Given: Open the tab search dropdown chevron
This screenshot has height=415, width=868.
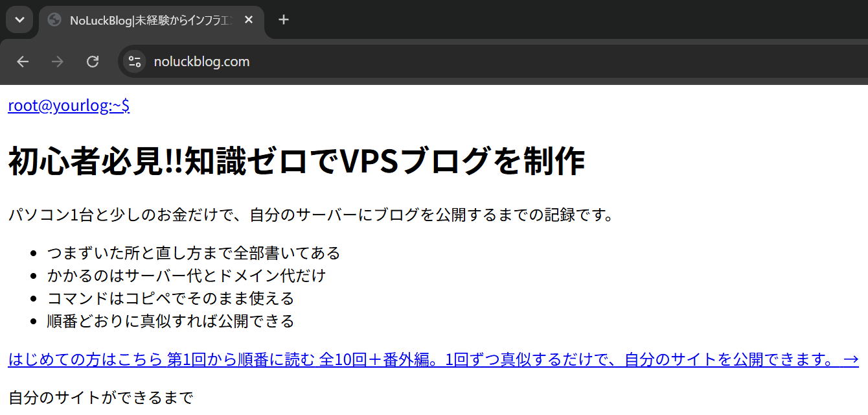Looking at the screenshot, I should [19, 19].
